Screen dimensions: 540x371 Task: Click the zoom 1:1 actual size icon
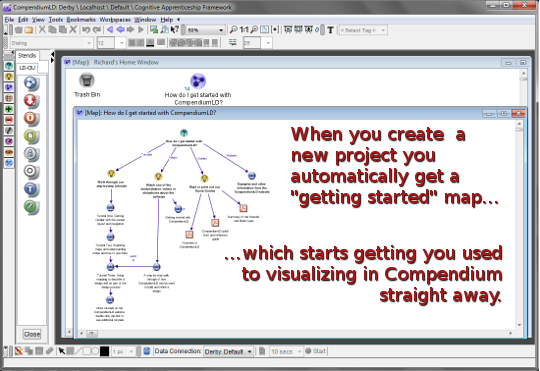click(x=244, y=30)
